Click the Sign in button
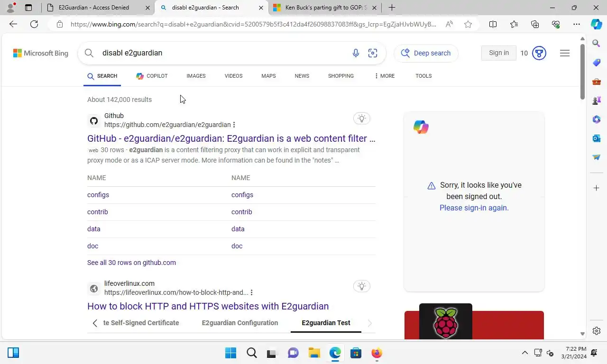Image resolution: width=607 pixels, height=364 pixels. [499, 53]
